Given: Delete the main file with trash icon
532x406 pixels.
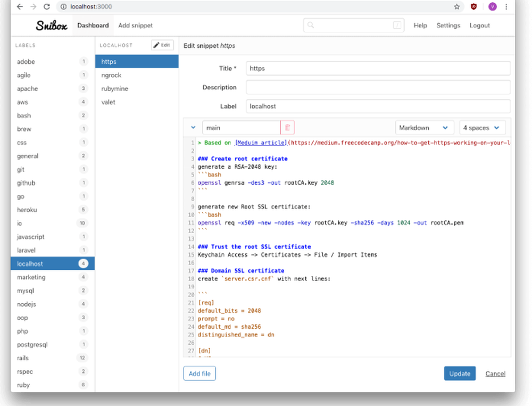Looking at the screenshot, I should pyautogui.click(x=287, y=128).
